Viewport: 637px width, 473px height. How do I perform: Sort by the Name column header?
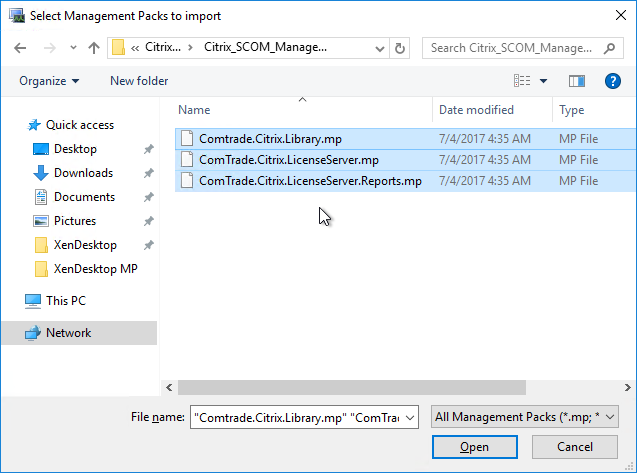click(x=304, y=110)
